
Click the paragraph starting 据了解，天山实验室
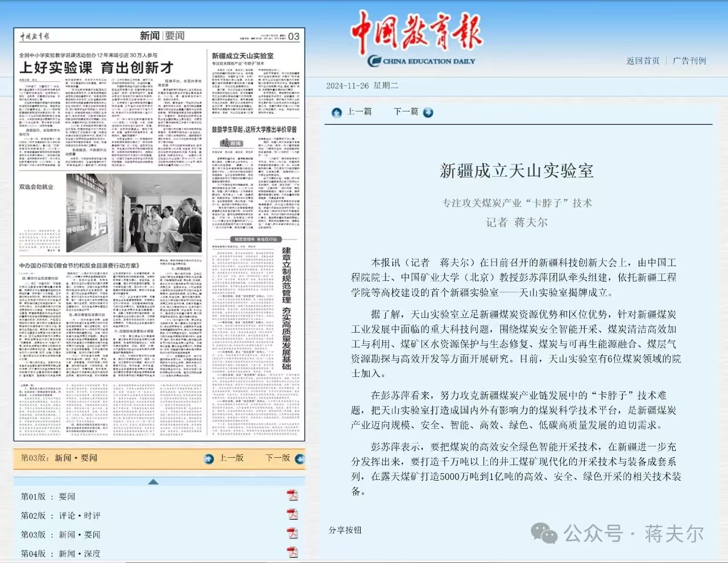pos(516,344)
